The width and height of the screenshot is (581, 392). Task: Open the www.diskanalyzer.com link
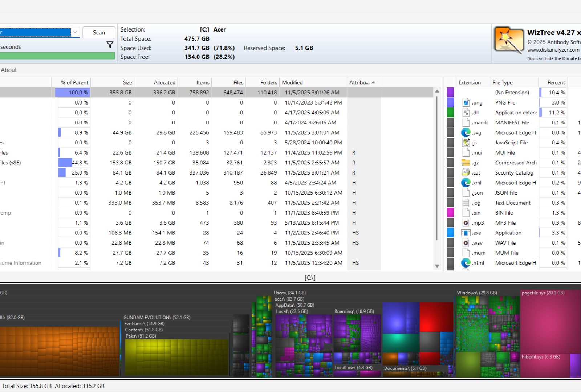coord(553,50)
